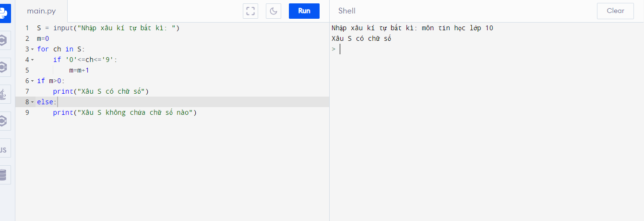Enter fullscreen mode for the editor

pos(250,11)
